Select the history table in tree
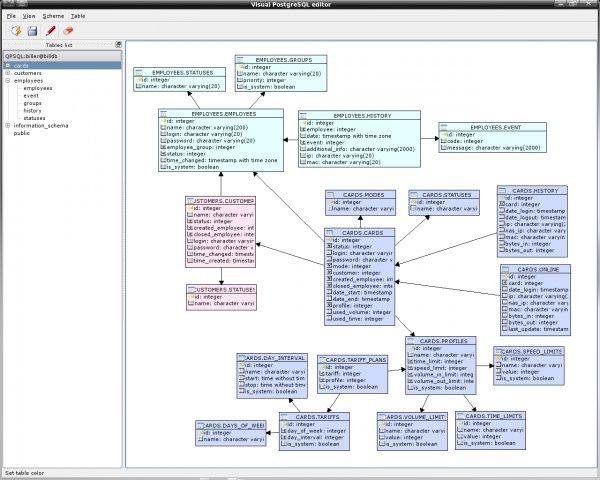 [x=32, y=110]
